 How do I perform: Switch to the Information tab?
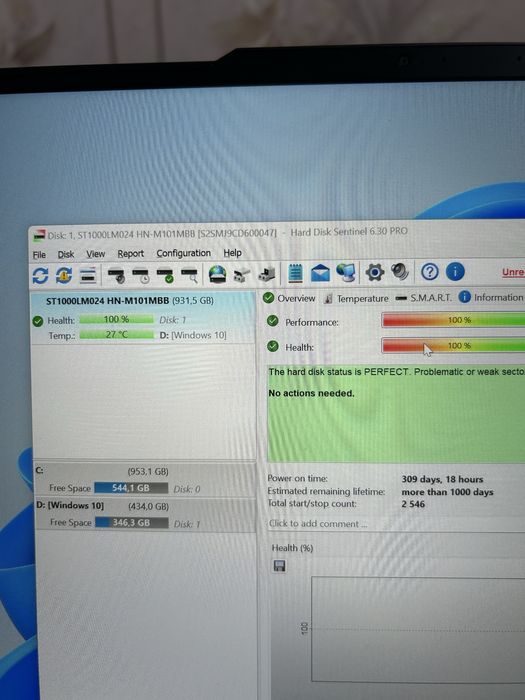[491, 297]
